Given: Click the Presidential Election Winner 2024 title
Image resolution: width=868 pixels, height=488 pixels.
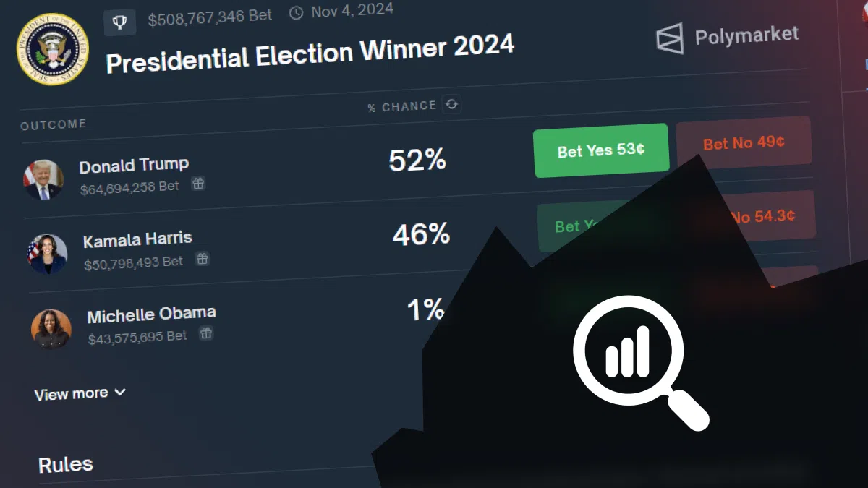Looking at the screenshot, I should [x=310, y=53].
